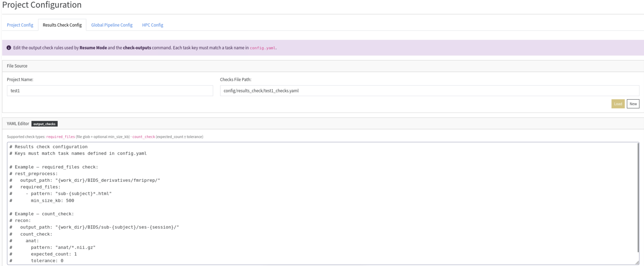Click the output_checks badge

(45, 124)
